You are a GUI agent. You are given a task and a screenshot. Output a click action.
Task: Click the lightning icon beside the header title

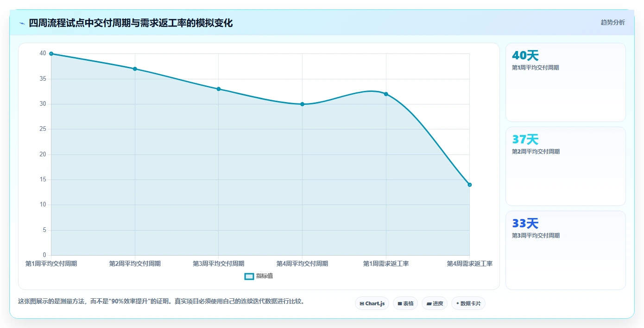[x=22, y=23]
